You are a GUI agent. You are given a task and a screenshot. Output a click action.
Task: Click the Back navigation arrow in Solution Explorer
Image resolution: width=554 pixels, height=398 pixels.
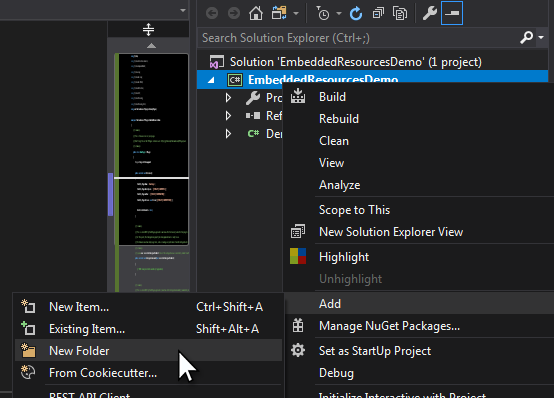point(212,13)
